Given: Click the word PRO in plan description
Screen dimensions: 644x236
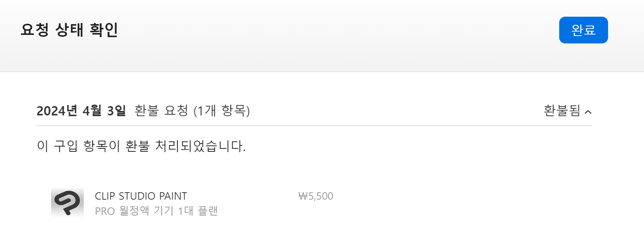Looking at the screenshot, I should pyautogui.click(x=105, y=212).
